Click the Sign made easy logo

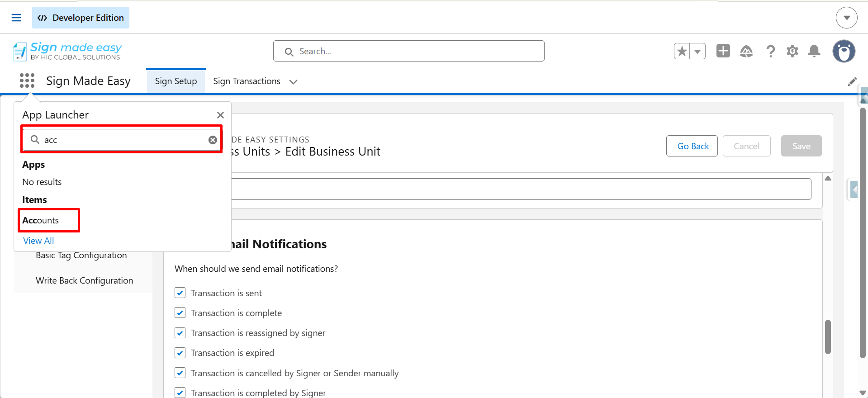point(67,51)
